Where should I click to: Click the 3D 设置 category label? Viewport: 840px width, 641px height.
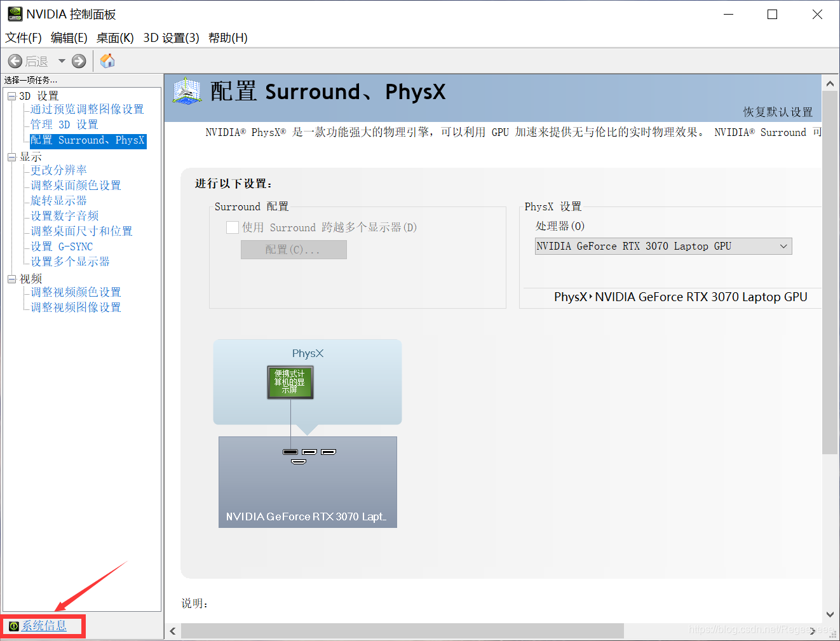point(39,96)
